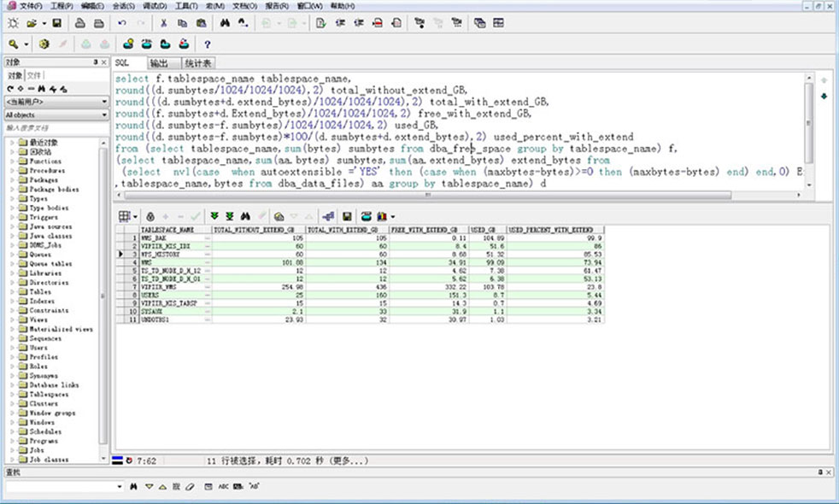Refresh the object browser list
This screenshot has width=839, height=504.
click(10, 89)
